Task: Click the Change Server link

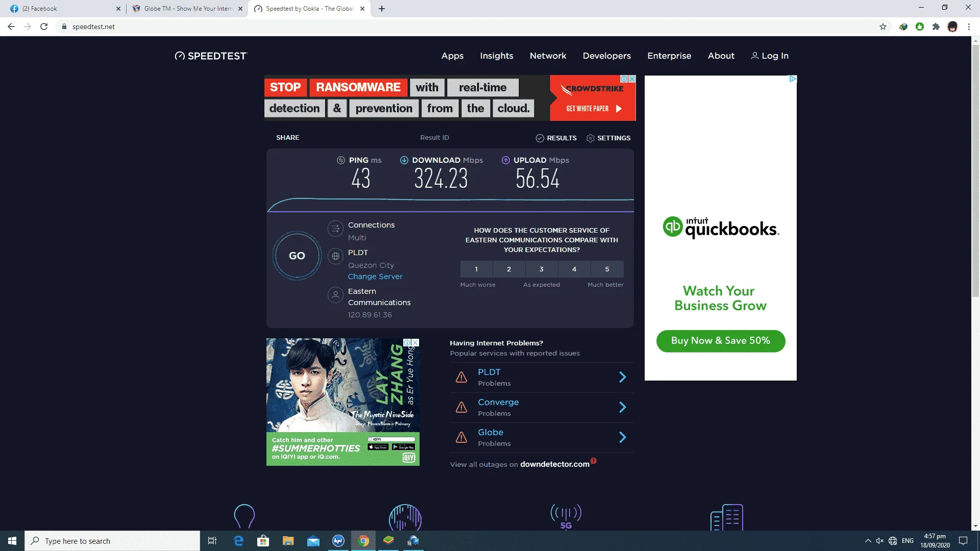Action: pos(375,277)
